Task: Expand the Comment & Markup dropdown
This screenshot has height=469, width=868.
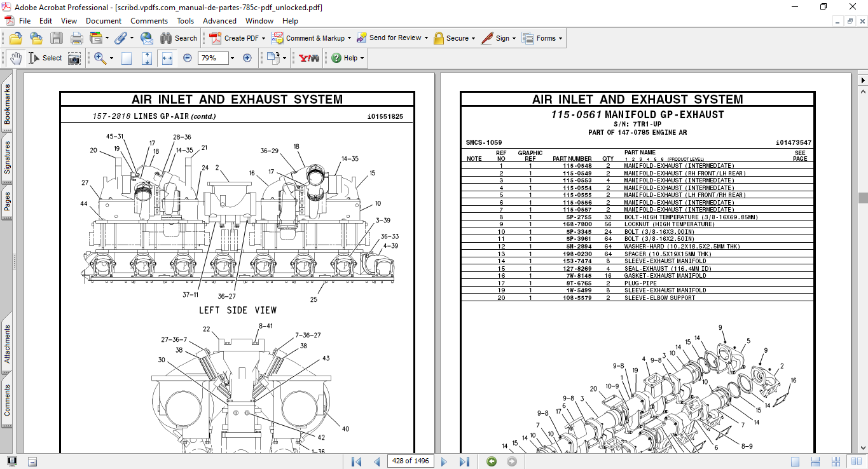Action: pos(349,38)
